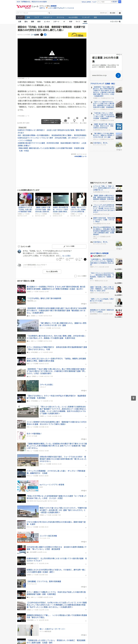Screen dimensions: 138x644
Task: React with 新しい視点 exclamation icon
Action: 83,121
